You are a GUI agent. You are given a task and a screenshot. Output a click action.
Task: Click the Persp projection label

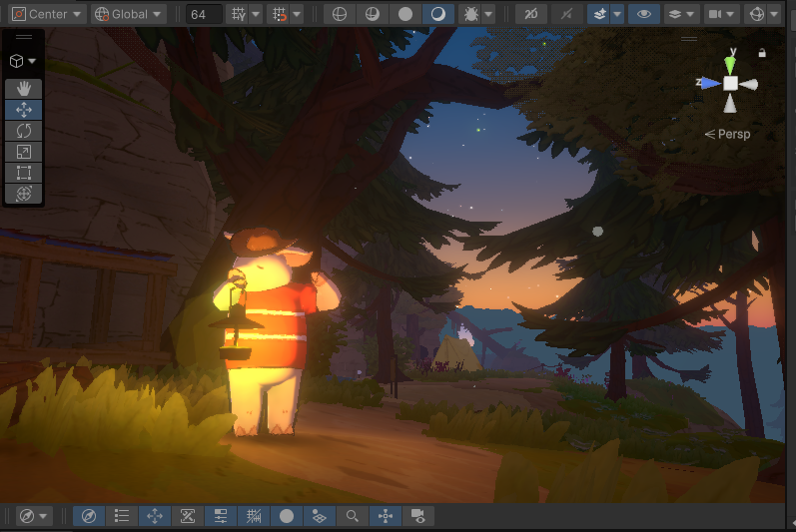tap(734, 134)
